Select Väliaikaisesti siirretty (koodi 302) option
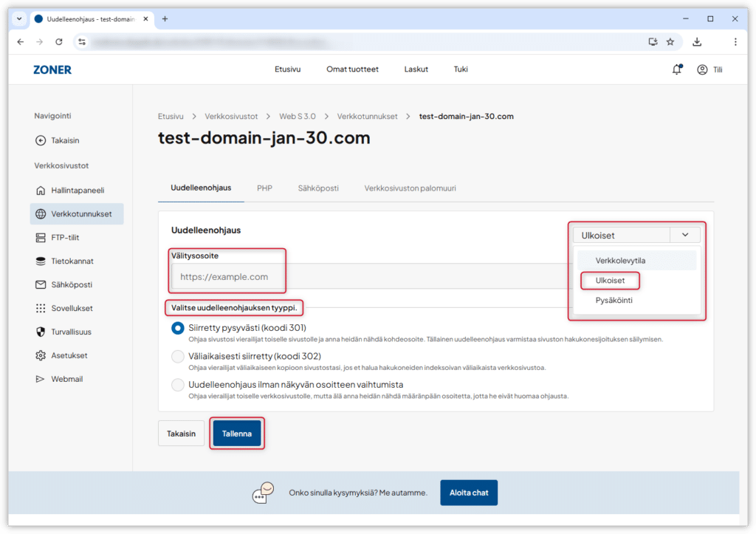The height and width of the screenshot is (534, 756). tap(177, 357)
